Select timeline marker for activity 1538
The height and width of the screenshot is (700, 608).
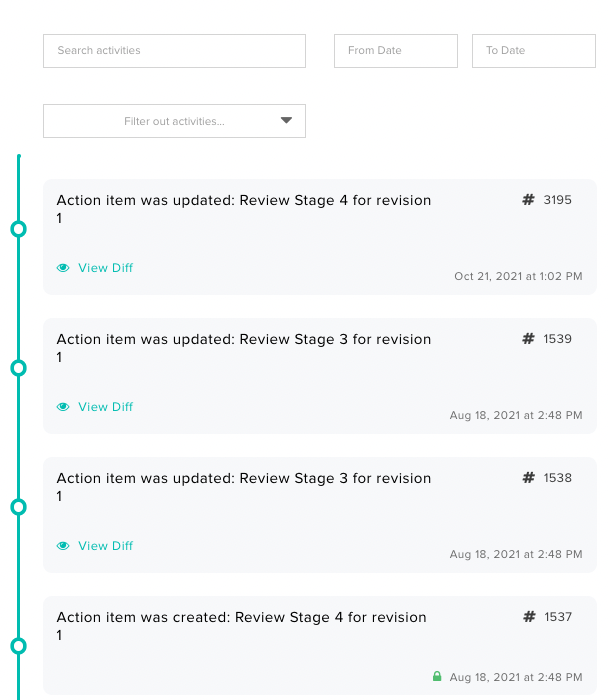[x=18, y=507]
